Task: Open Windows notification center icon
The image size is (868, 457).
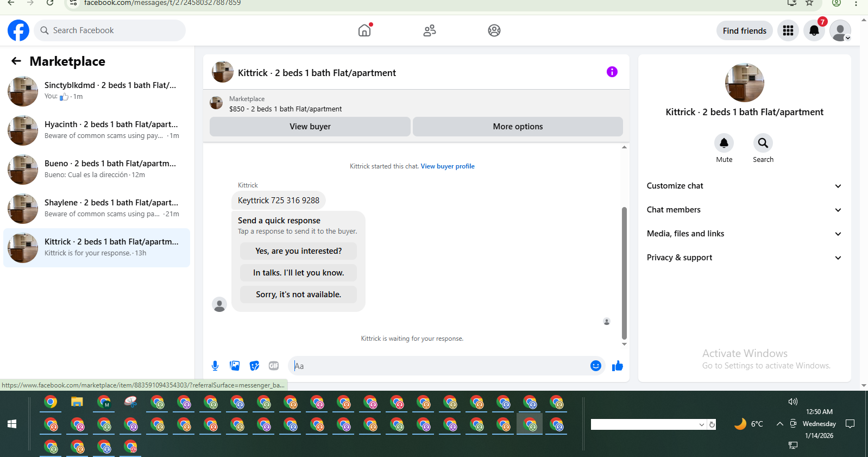Action: tap(851, 424)
